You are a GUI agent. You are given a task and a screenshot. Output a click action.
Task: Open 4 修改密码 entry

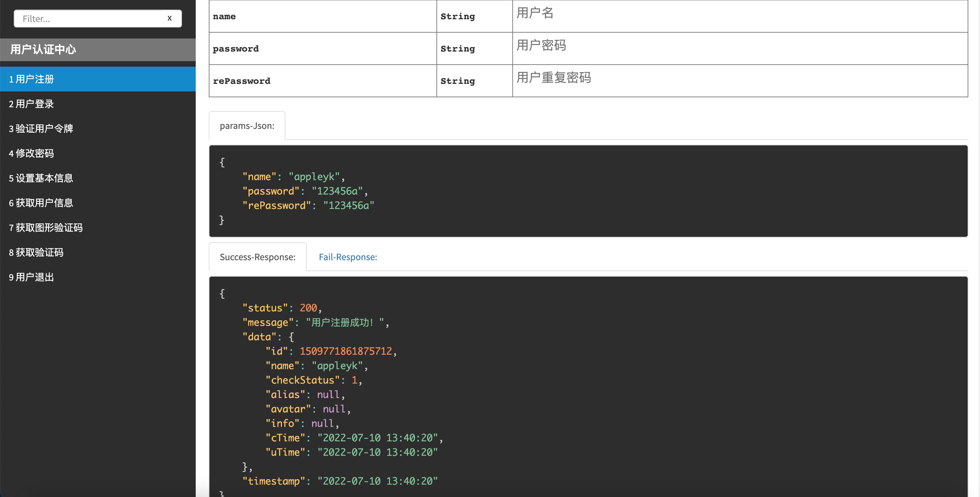click(98, 154)
